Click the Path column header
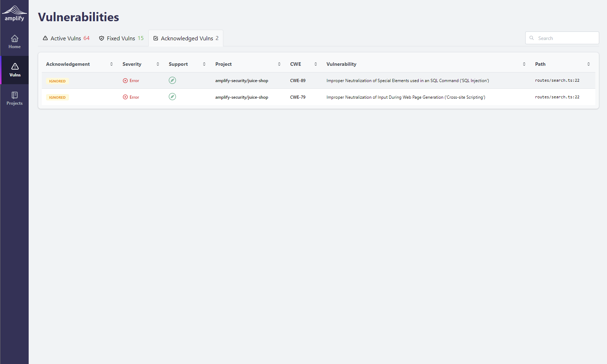Screen dimensions: 607x364 click(540, 64)
